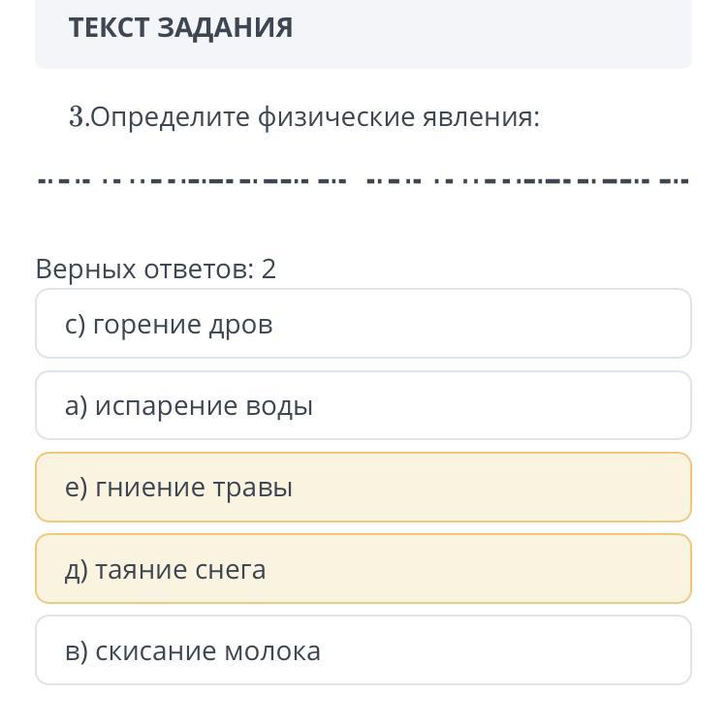This screenshot has width=727, height=728.
Task: Toggle the wood burning answer option
Action: click(363, 324)
